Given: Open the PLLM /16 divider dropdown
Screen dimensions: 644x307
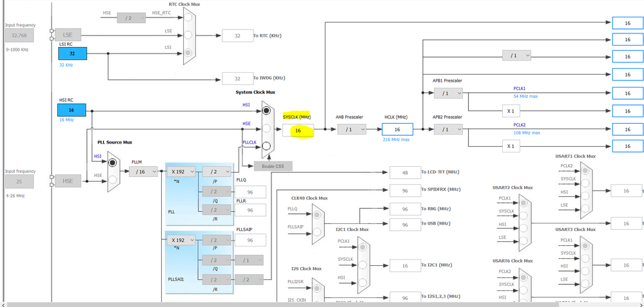Looking at the screenshot, I should click(x=143, y=172).
